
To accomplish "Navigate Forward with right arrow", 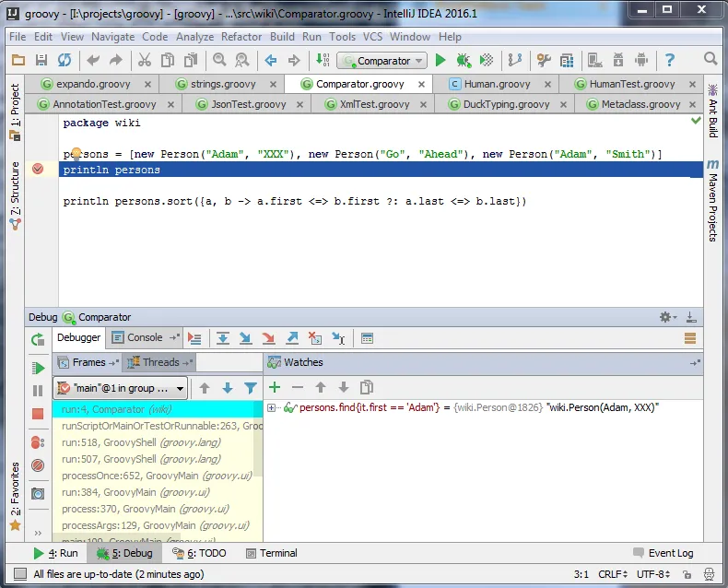I will 294,60.
